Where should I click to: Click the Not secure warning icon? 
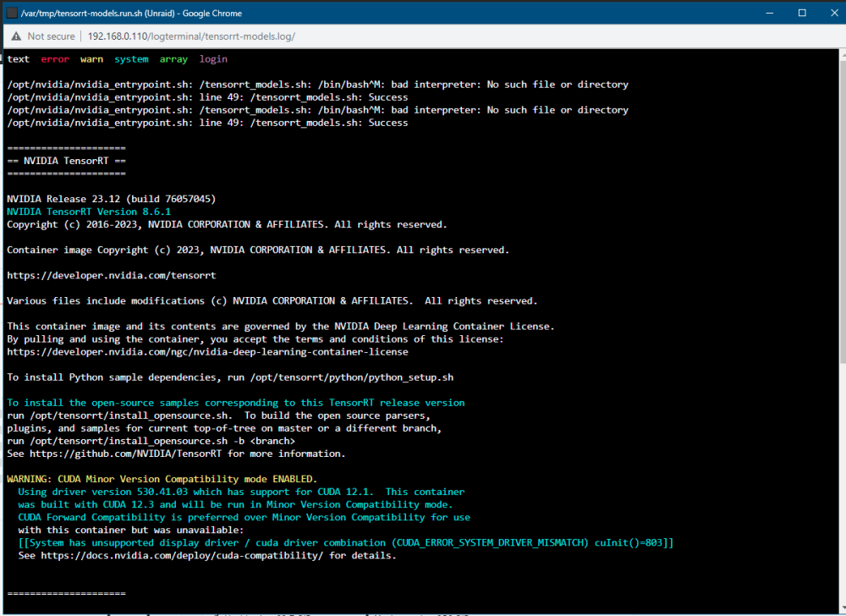[x=16, y=36]
